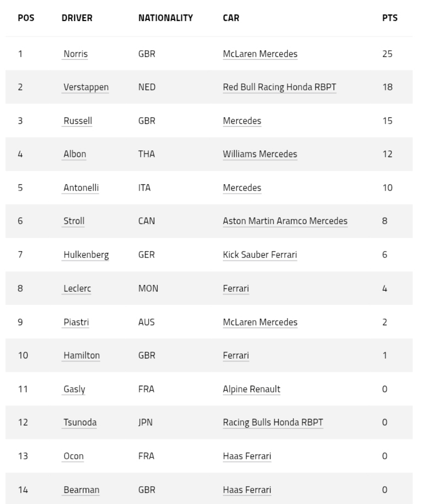Screen dimensions: 427x504
Task: Open Antonelli driver page
Action: pos(81,188)
